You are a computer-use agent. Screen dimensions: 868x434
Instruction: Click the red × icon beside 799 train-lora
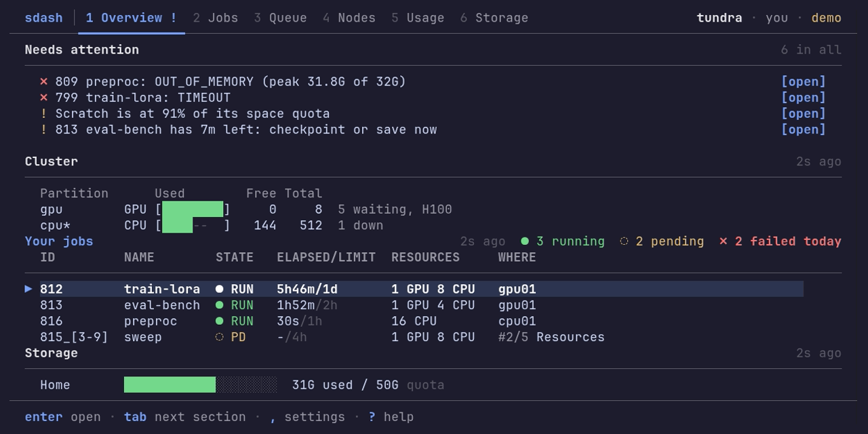[x=44, y=98]
